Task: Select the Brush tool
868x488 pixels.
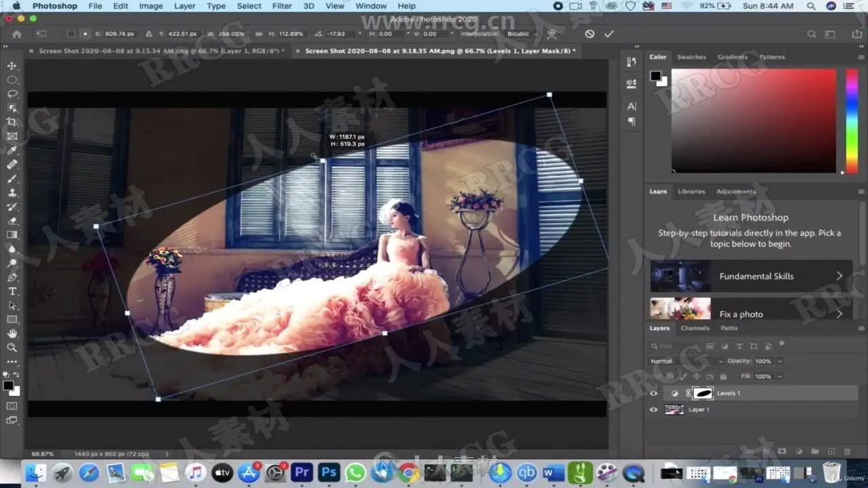Action: point(12,179)
